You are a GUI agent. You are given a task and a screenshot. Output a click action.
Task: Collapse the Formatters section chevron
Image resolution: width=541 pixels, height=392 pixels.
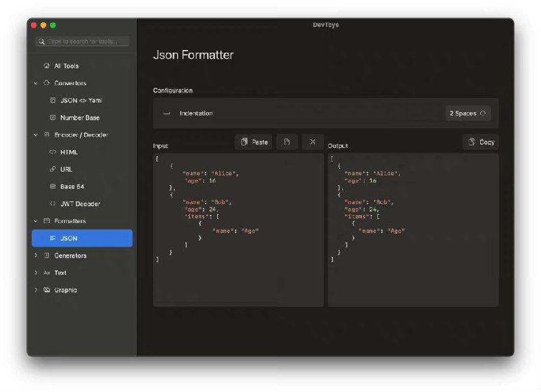tap(36, 221)
